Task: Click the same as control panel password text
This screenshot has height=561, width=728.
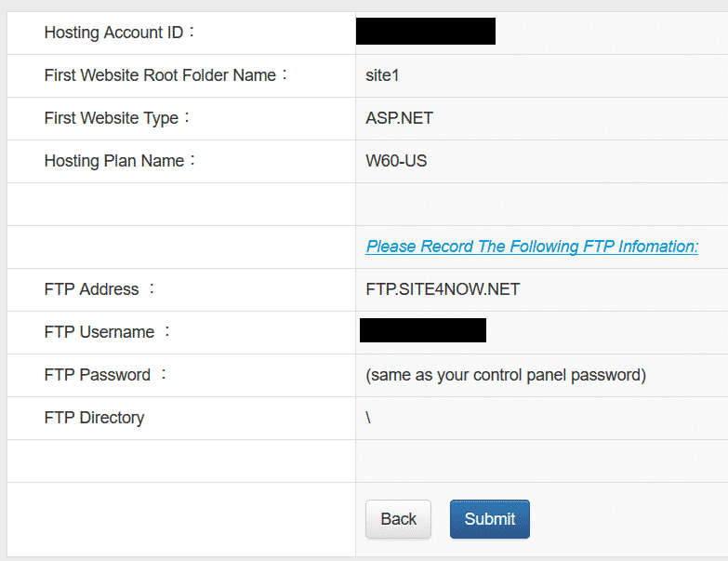Action: pyautogui.click(x=506, y=375)
